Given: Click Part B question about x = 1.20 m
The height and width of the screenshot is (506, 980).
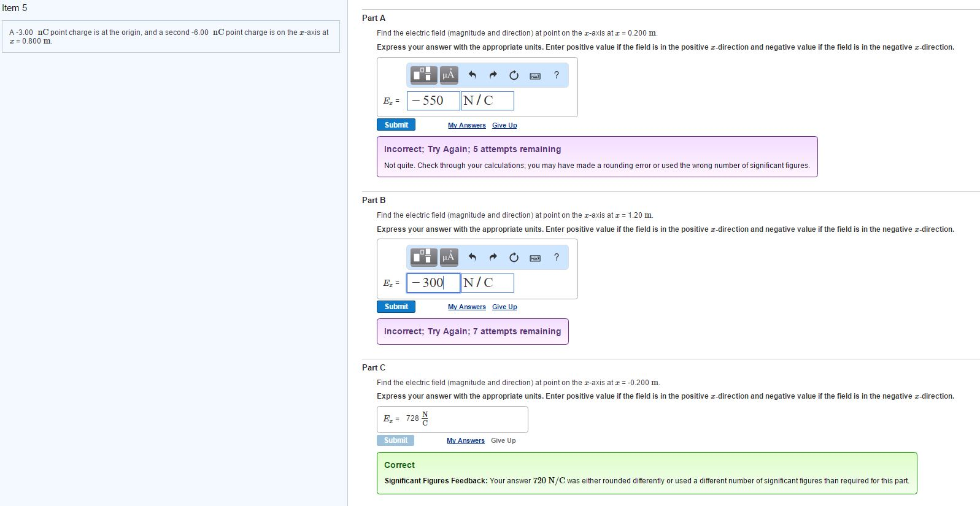Looking at the screenshot, I should [x=515, y=215].
